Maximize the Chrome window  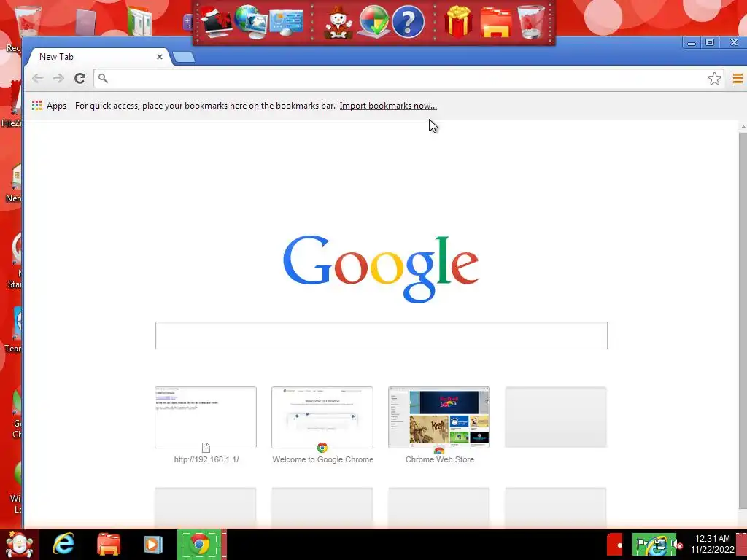pos(710,43)
